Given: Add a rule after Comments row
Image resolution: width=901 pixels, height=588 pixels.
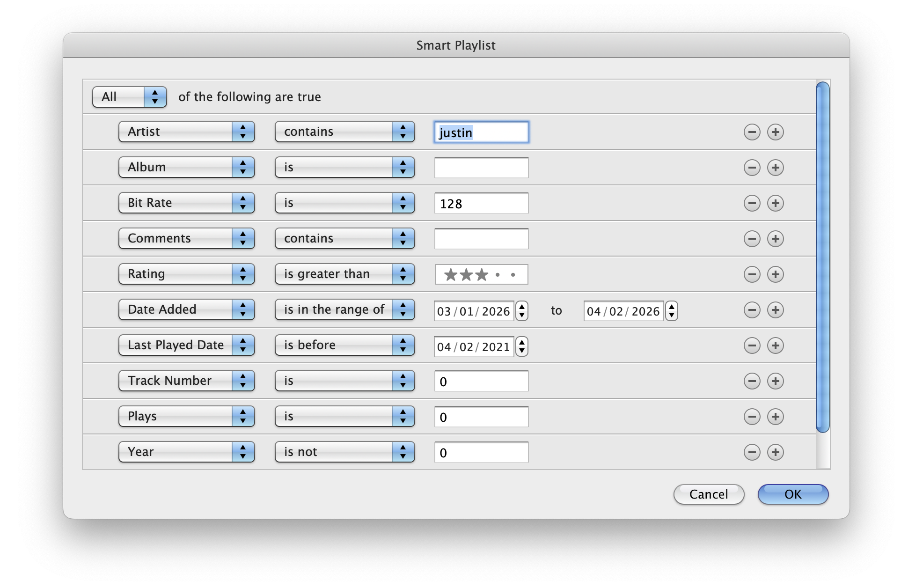Looking at the screenshot, I should pos(775,239).
